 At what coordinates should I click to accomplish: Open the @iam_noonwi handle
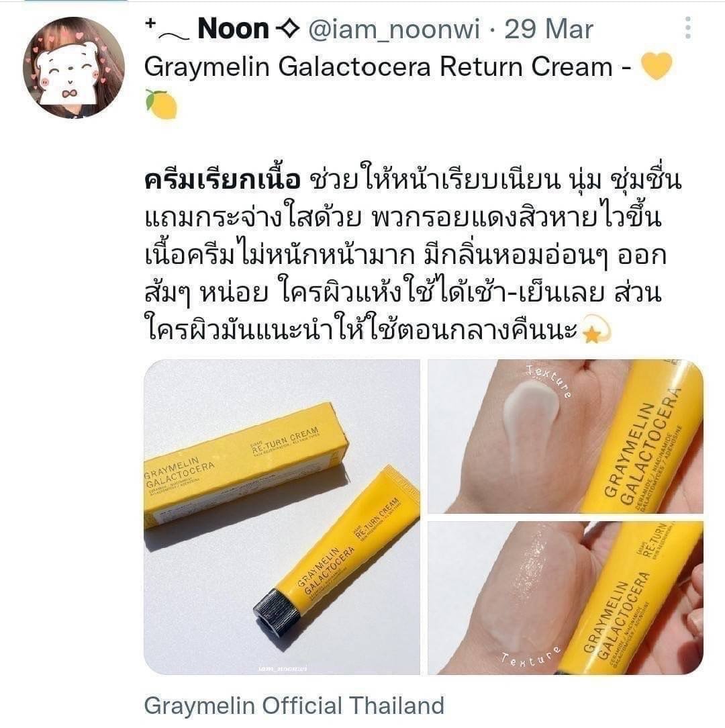394,30
